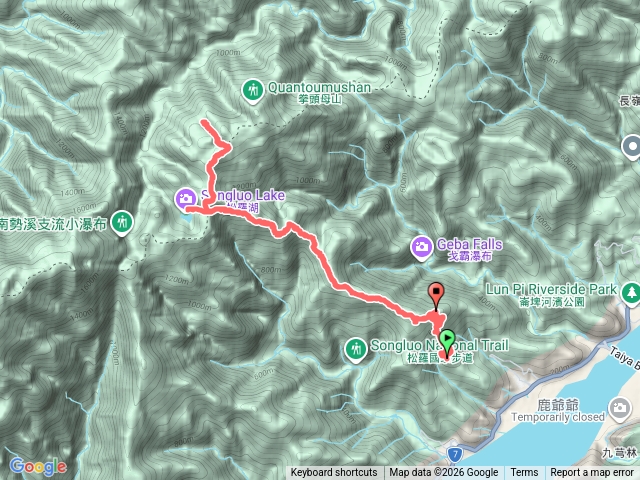The width and height of the screenshot is (640, 480).
Task: Select the Songluo National Trail hiker icon
Action: (x=356, y=349)
